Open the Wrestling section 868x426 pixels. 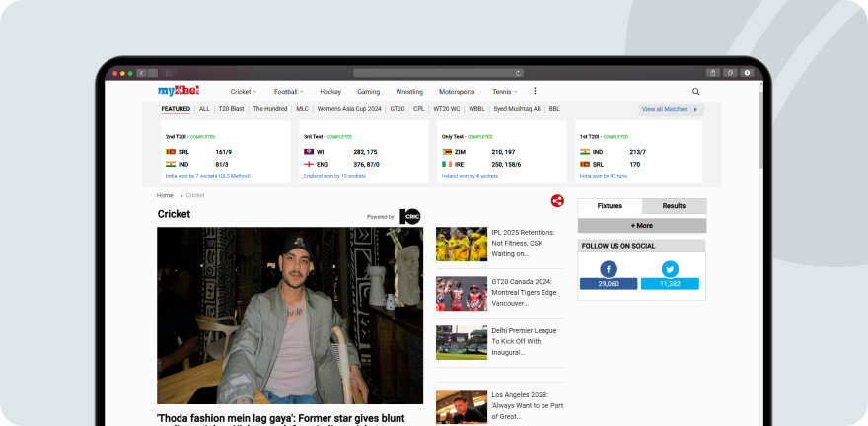click(x=409, y=92)
